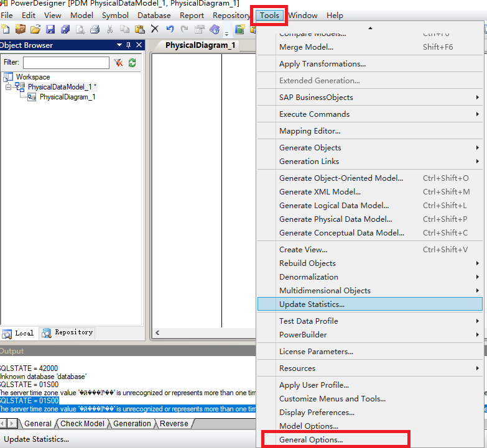Screen dimensions: 487x448
Task: Click the Save floppy disk icon
Action: (50, 29)
